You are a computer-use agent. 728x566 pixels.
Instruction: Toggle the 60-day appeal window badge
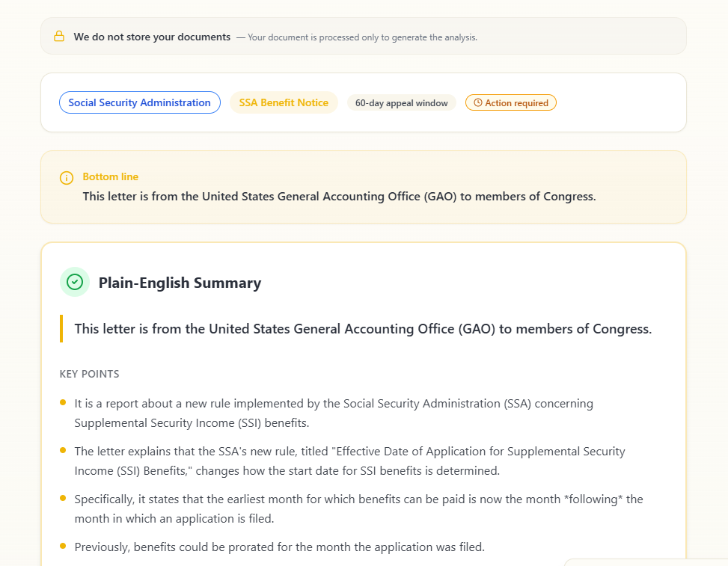click(x=402, y=102)
